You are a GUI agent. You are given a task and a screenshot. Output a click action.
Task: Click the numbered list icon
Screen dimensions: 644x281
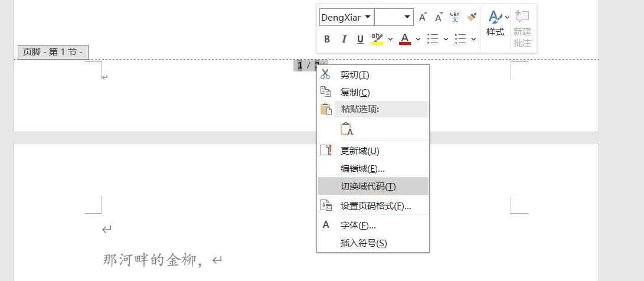coord(460,39)
